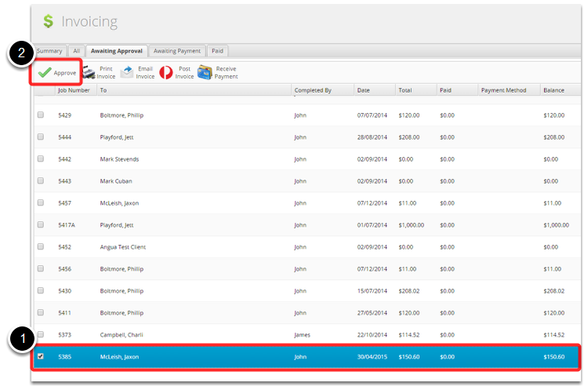The height and width of the screenshot is (390, 588).
Task: Click the date 22/10/2014
Action: coord(372,335)
